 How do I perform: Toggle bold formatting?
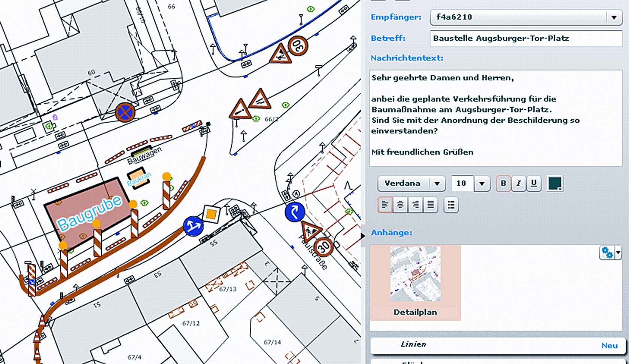(x=503, y=183)
